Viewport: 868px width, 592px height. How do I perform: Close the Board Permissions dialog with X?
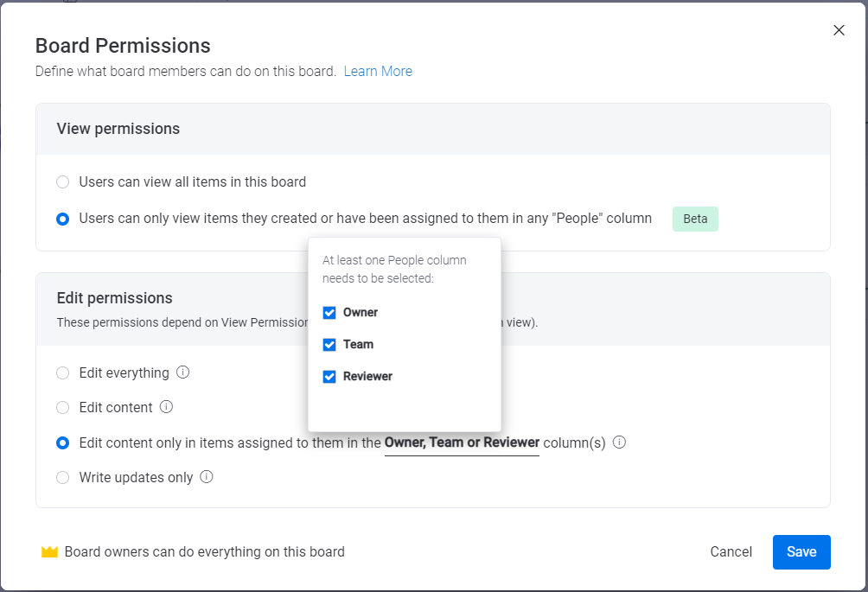tap(839, 30)
